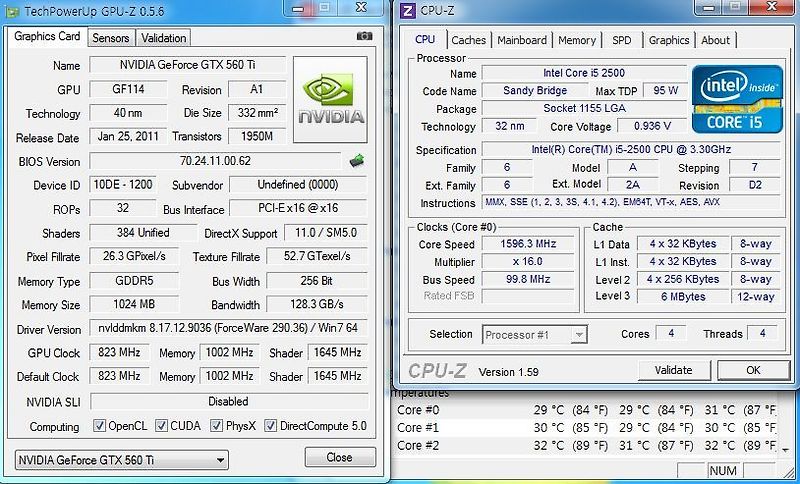Open the Processor #1 selection dropdown
This screenshot has height=484, width=800.
(x=535, y=335)
